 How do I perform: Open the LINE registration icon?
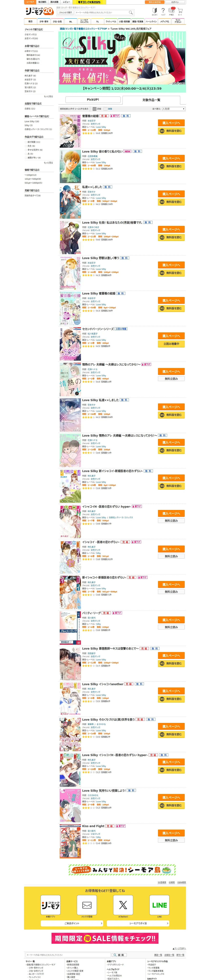point(159,905)
